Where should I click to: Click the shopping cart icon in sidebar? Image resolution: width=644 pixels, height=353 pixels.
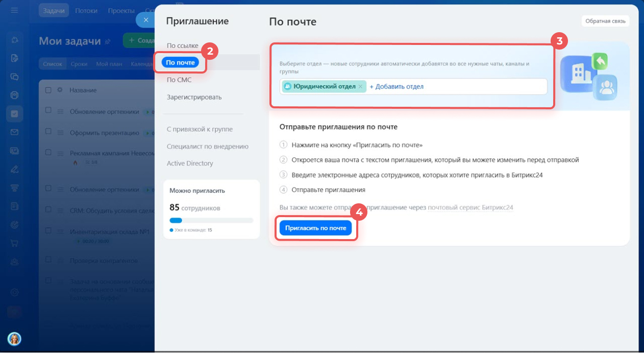[14, 243]
